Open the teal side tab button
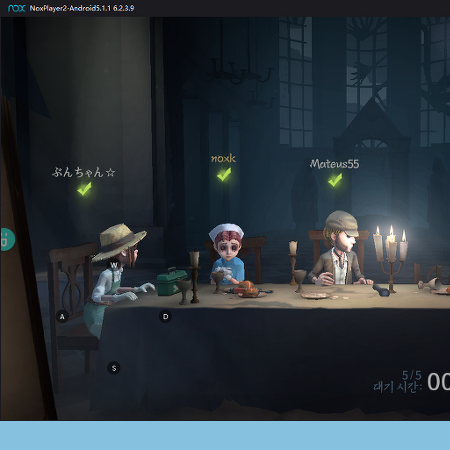 7,240
